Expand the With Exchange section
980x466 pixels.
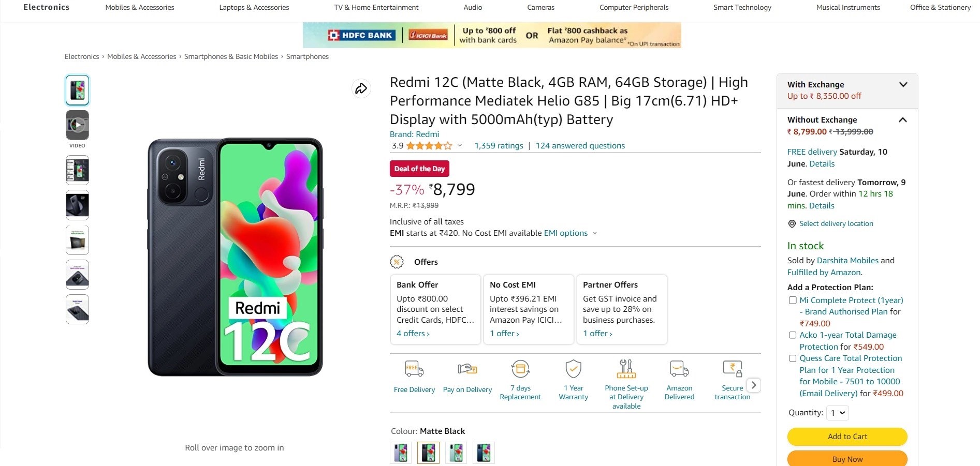coord(903,85)
